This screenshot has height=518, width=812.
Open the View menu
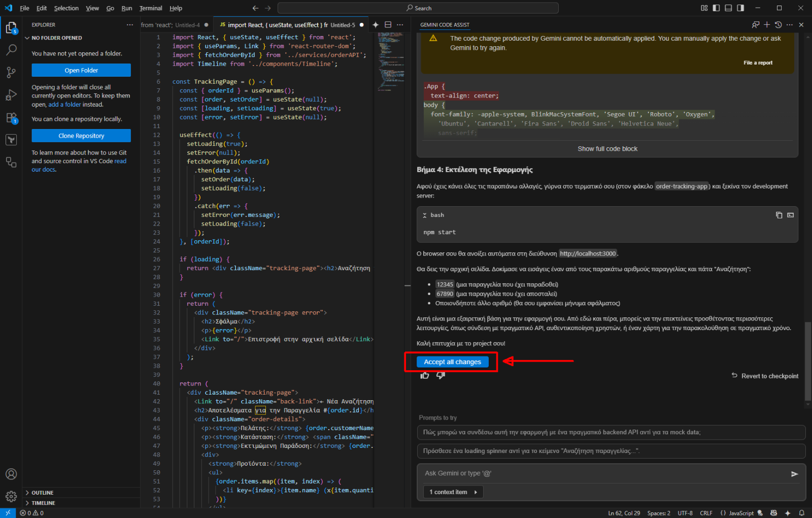click(x=92, y=8)
